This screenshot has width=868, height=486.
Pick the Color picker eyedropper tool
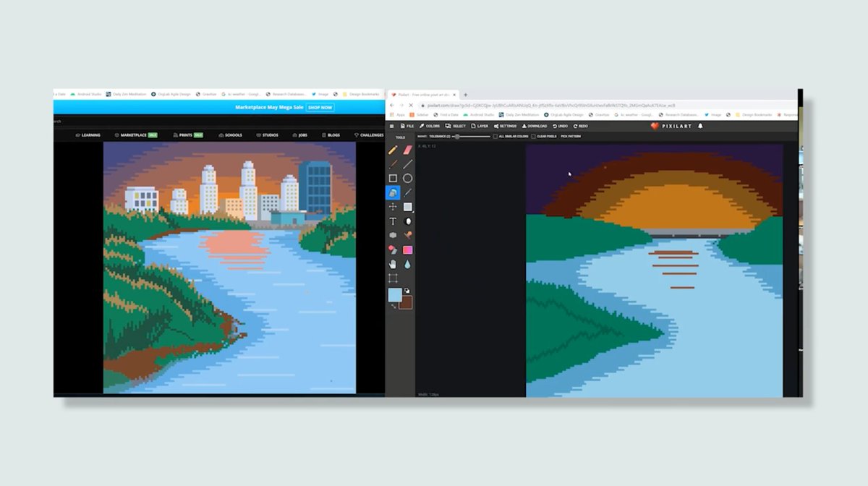[407, 192]
